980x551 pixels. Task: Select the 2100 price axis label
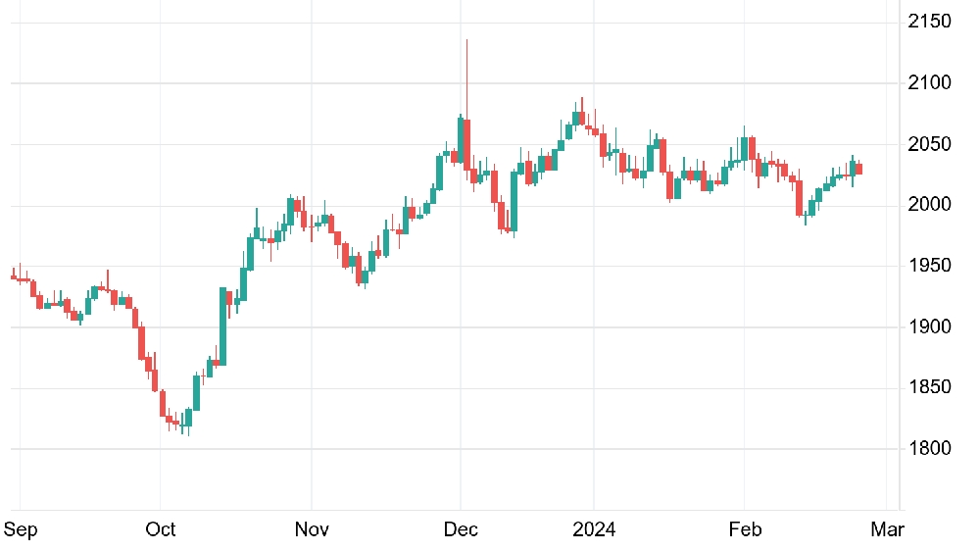tap(929, 82)
